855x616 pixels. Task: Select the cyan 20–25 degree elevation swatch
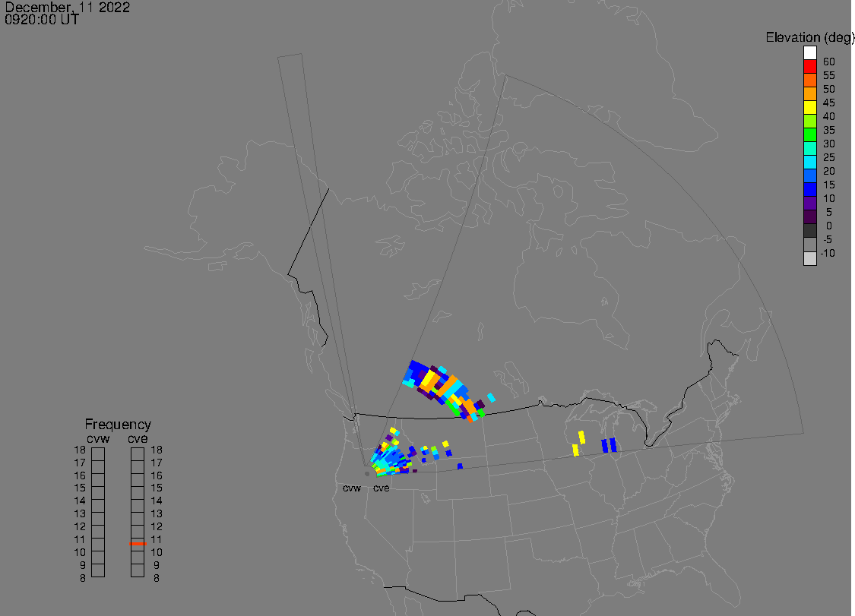click(x=810, y=163)
